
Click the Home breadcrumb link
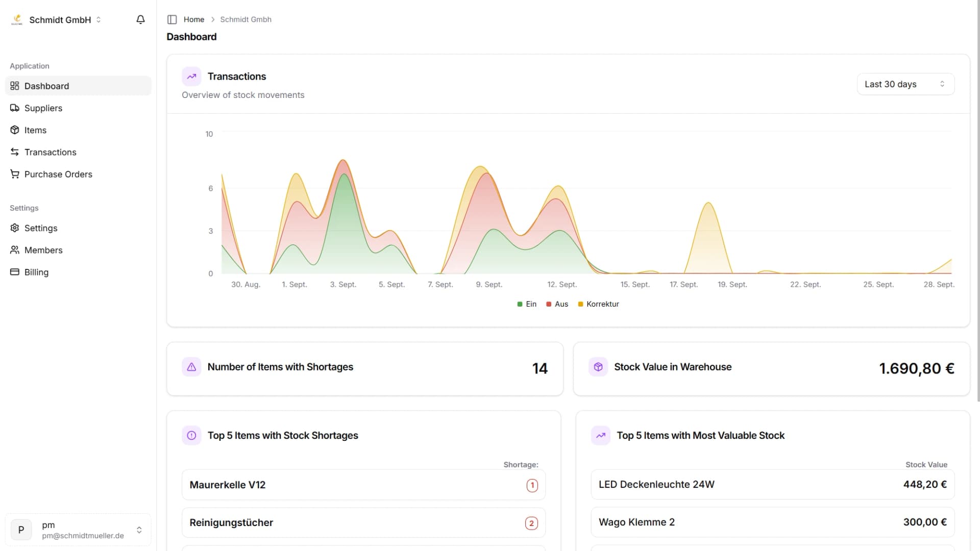point(193,19)
